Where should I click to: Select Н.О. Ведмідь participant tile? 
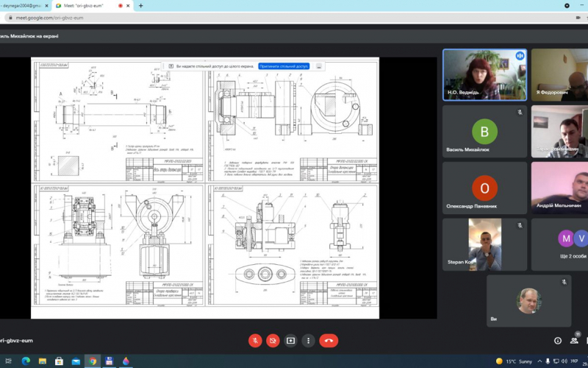[x=485, y=75]
